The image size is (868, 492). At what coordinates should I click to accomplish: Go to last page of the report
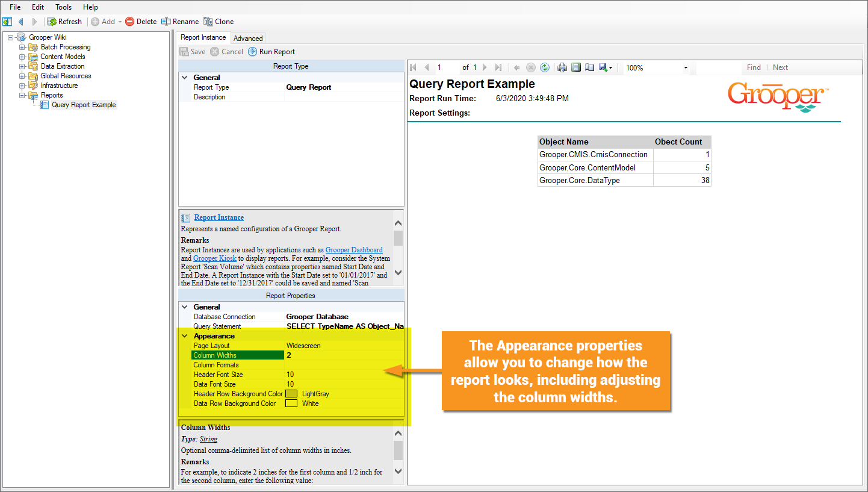pyautogui.click(x=498, y=67)
